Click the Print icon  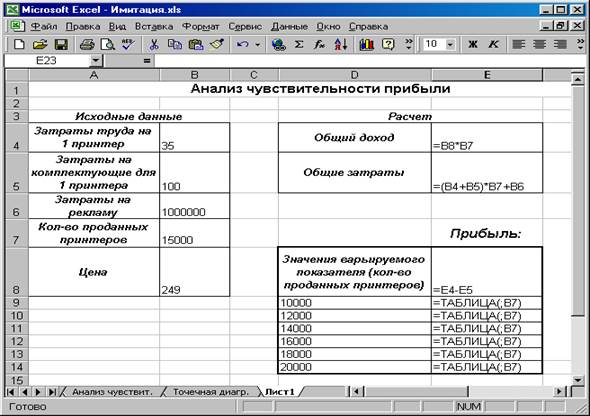point(87,44)
